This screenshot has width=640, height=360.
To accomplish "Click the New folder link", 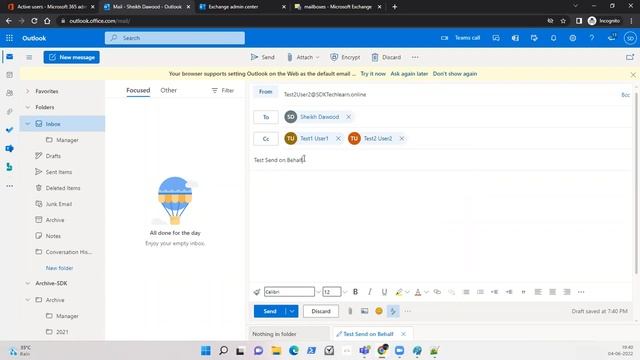I will pos(60,268).
